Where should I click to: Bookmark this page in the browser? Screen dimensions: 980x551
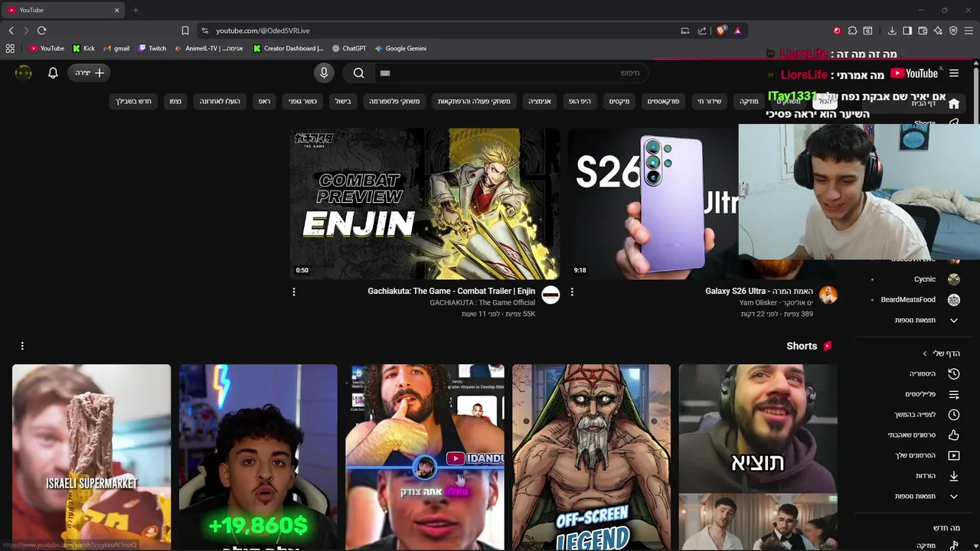click(x=185, y=31)
